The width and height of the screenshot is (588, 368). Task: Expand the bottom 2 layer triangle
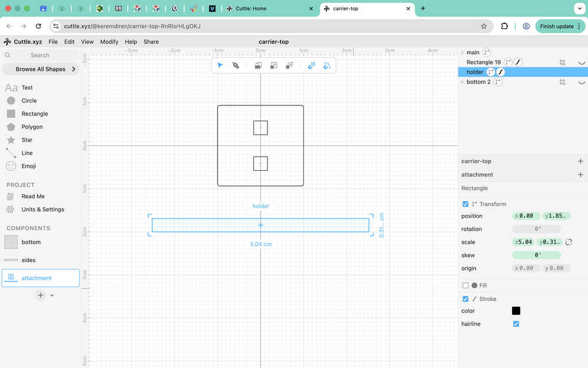pyautogui.click(x=463, y=81)
